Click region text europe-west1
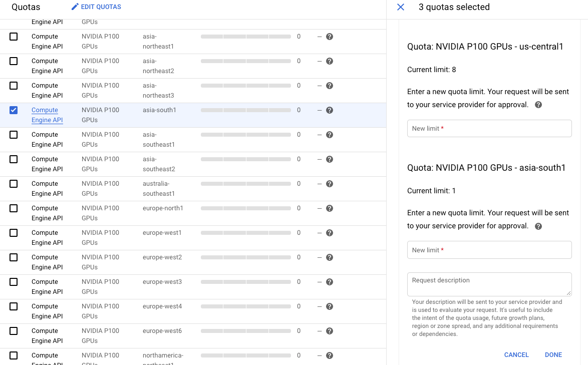Screen dimensions: 588x365 tap(162, 233)
